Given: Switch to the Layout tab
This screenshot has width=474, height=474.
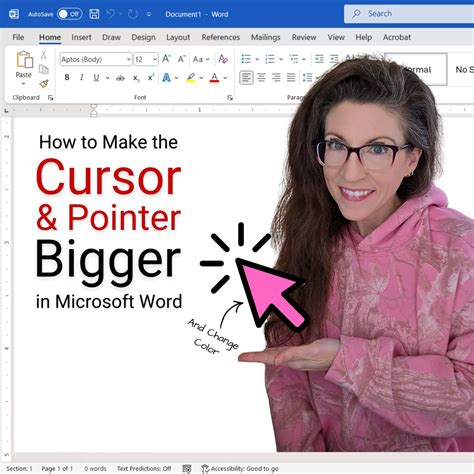Looking at the screenshot, I should pyautogui.click(x=178, y=37).
